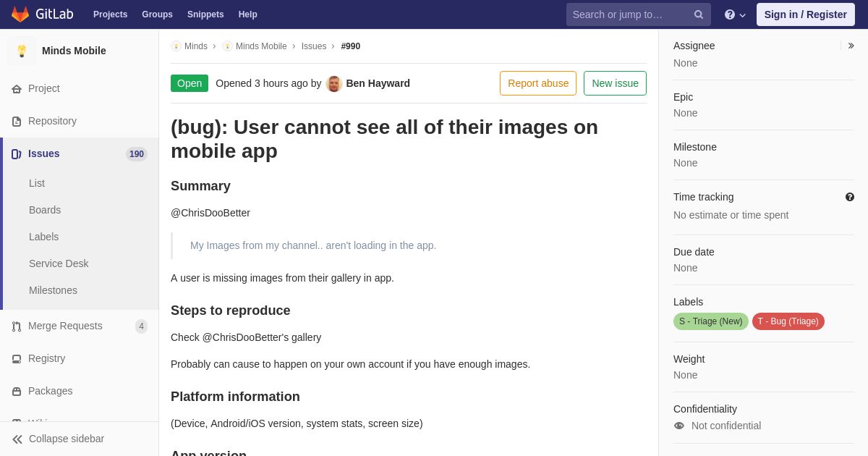Image resolution: width=868 pixels, height=456 pixels.
Task: Open Boards under the Issues submenu
Action: pos(45,210)
